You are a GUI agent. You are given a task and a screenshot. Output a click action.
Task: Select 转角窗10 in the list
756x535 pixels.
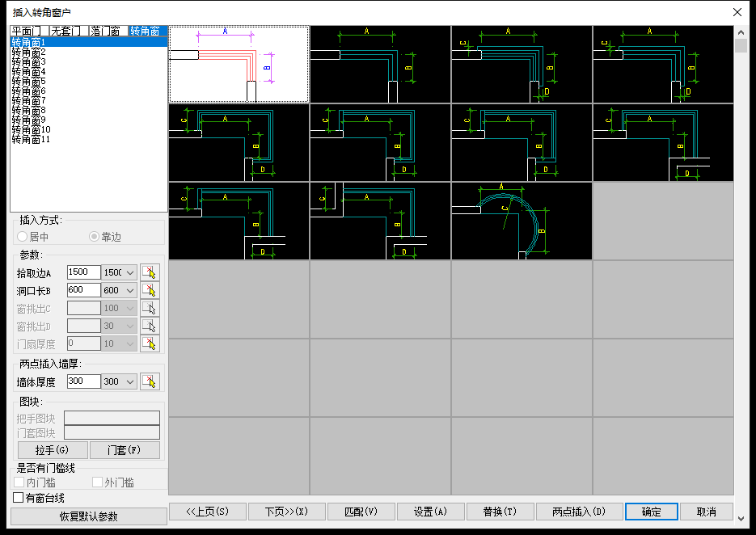click(89, 129)
